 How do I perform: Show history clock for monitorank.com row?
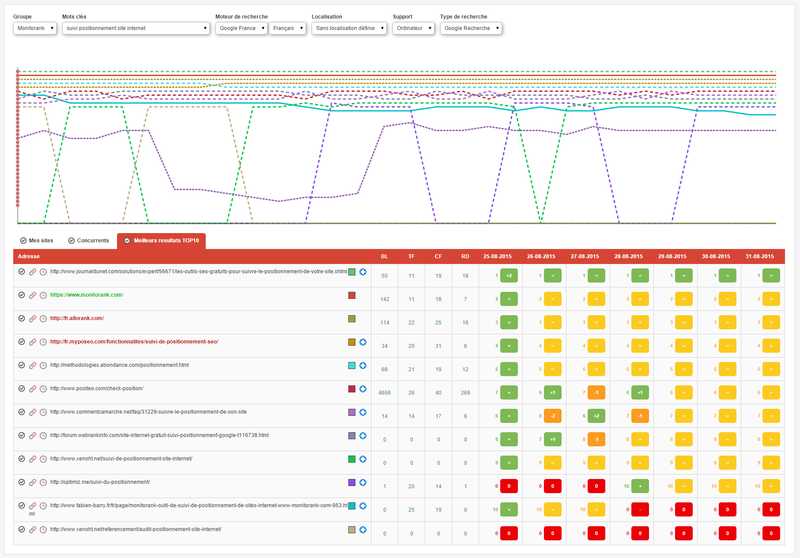pyautogui.click(x=43, y=295)
